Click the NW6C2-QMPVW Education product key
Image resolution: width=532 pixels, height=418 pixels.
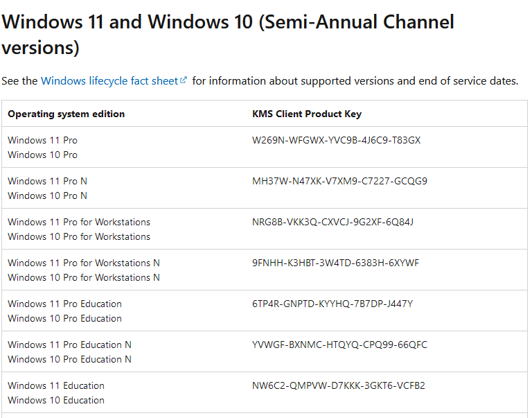point(338,385)
